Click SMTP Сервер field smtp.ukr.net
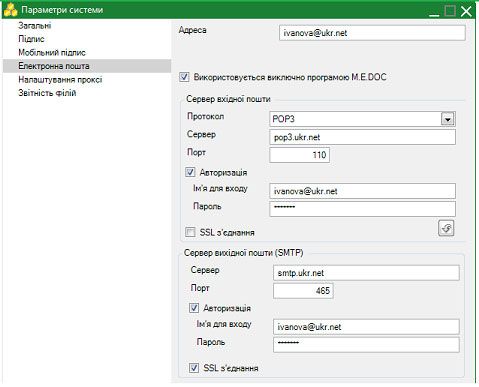Image resolution: width=479 pixels, height=387 pixels. [x=366, y=273]
